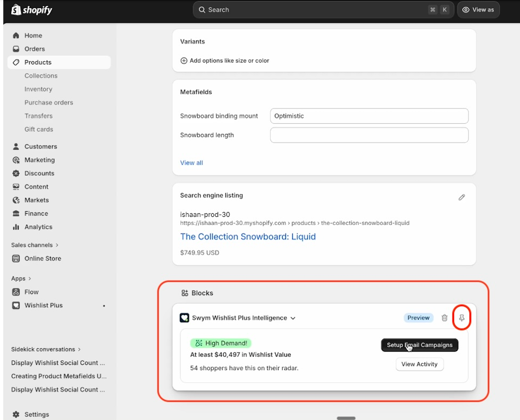Click the Shopify logo
The height and width of the screenshot is (420, 520).
(x=31, y=10)
